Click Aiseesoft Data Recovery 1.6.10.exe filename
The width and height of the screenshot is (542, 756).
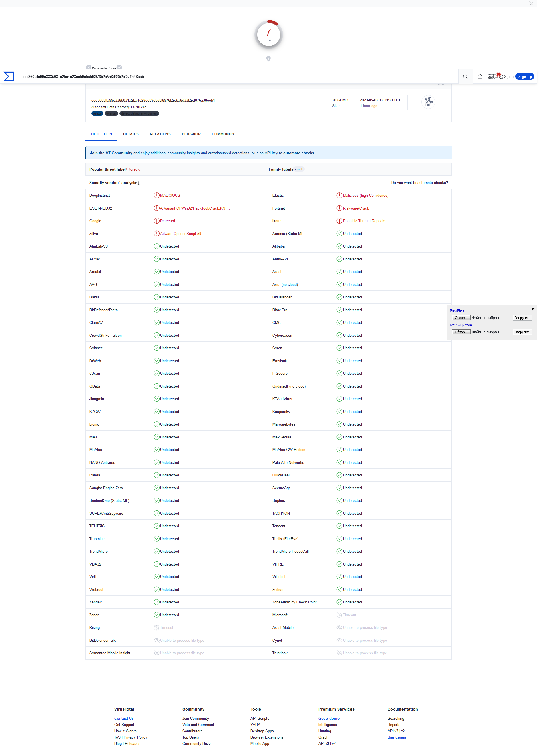pos(119,107)
